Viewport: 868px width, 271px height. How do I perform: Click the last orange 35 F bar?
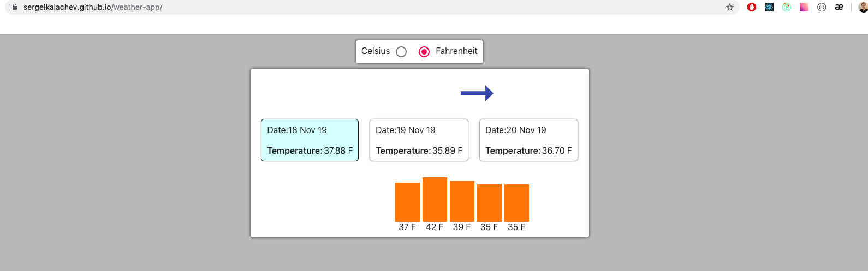516,203
